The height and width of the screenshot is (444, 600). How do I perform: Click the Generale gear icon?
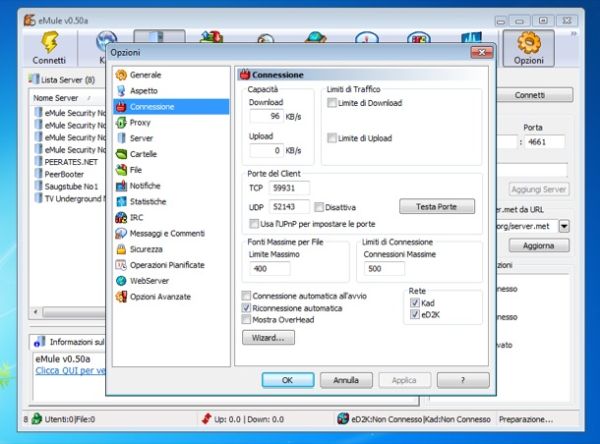pos(121,75)
